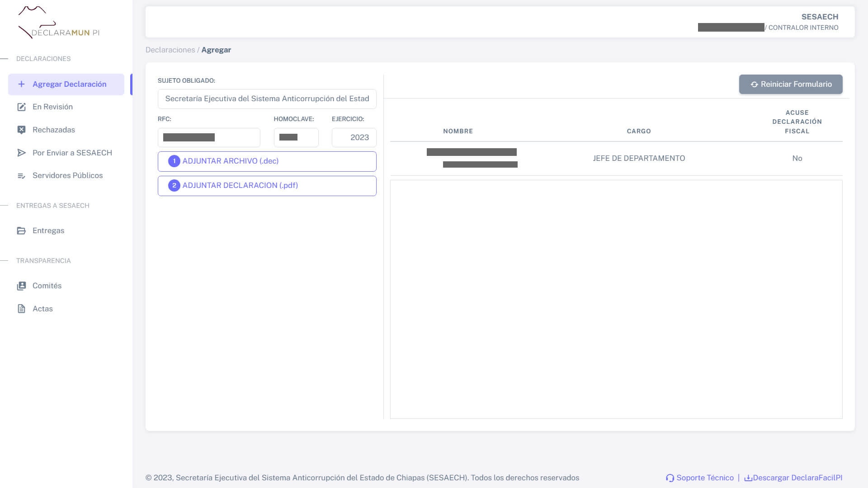Image resolution: width=868 pixels, height=488 pixels.
Task: Reset form with Reiniciar Formulario
Action: tap(791, 84)
